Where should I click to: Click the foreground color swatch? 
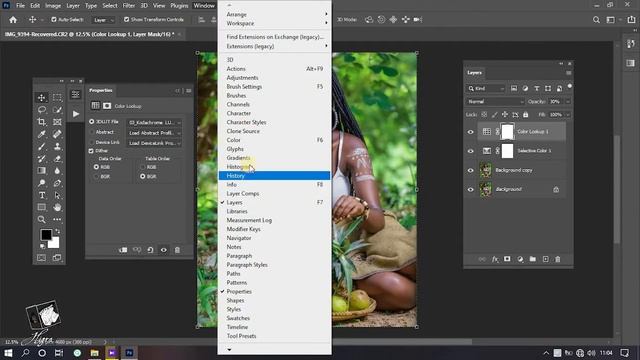point(46,235)
